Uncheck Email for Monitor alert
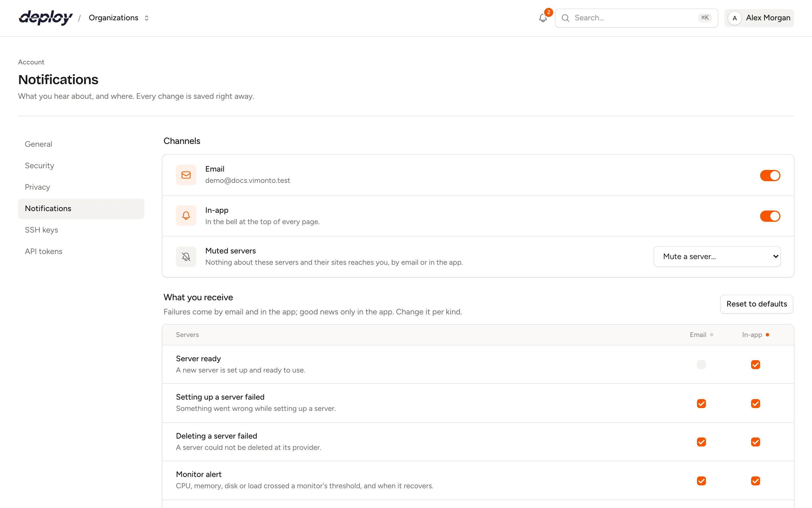812x508 pixels. pos(701,481)
